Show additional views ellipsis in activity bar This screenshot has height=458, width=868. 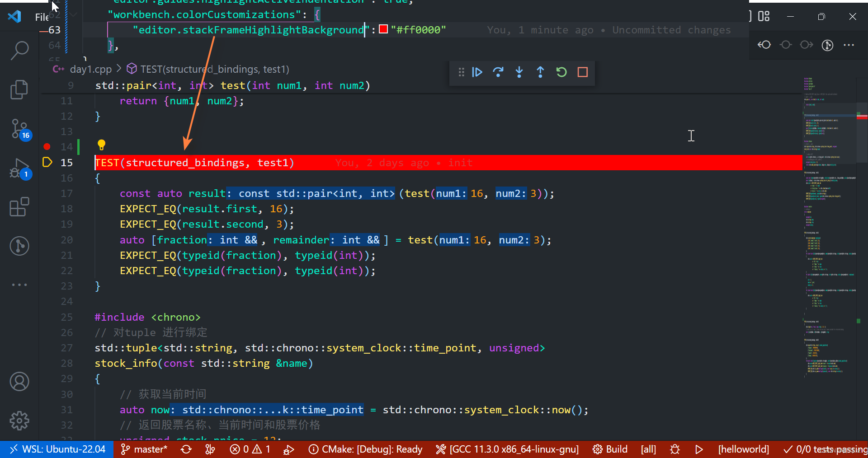(x=19, y=285)
